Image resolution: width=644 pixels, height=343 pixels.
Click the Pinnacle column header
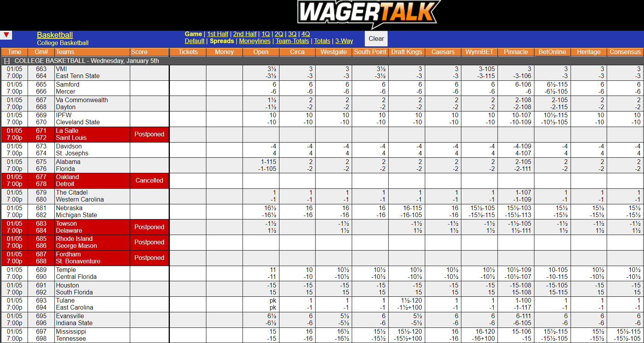[x=516, y=52]
